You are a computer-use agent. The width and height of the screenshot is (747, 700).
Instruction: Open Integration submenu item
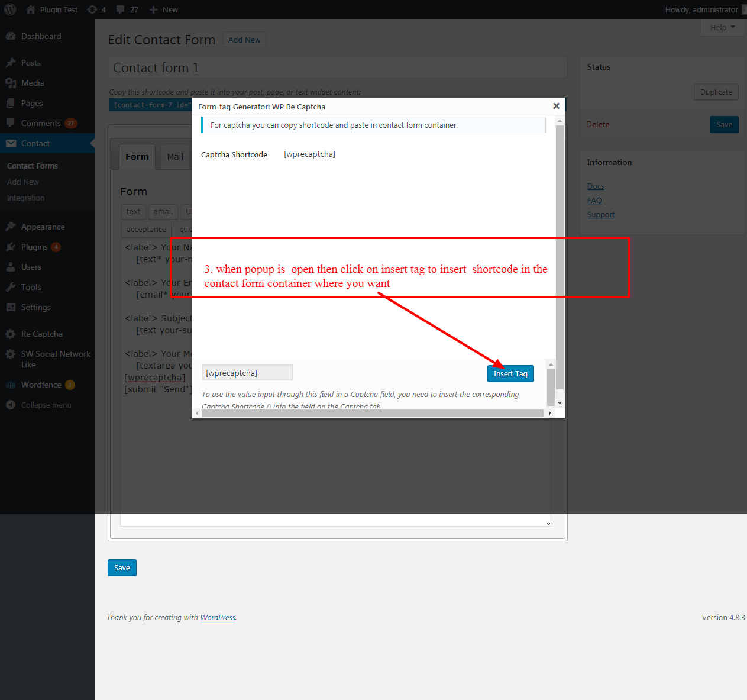[25, 198]
